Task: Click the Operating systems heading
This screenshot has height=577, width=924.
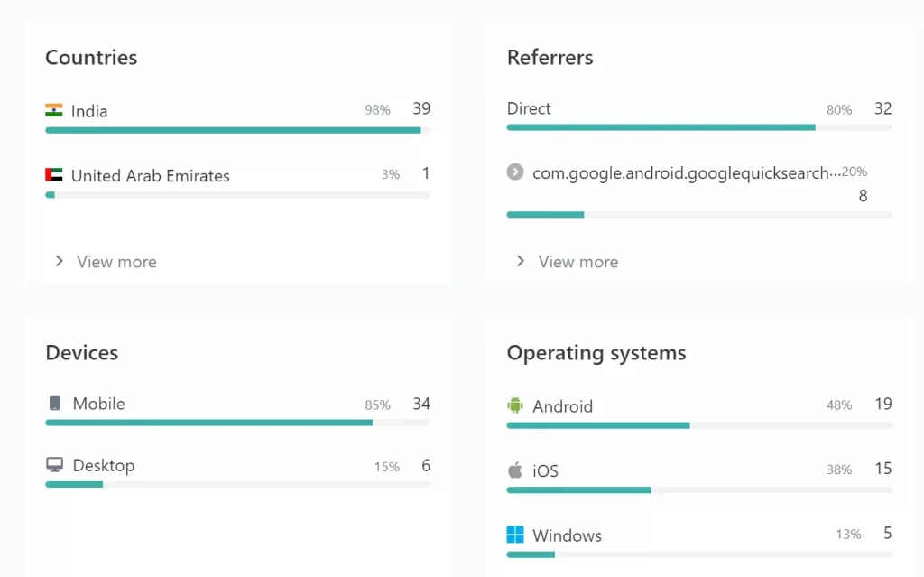Action: point(596,353)
